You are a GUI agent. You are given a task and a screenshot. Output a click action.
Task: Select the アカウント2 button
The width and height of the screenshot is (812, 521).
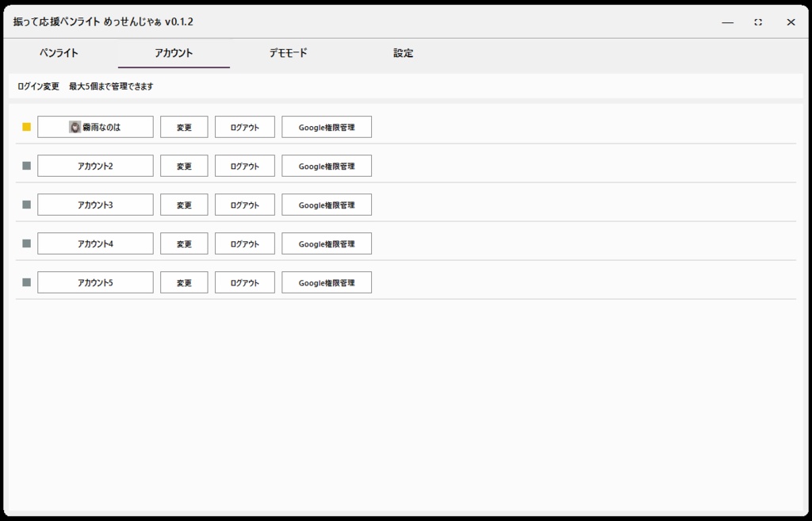[95, 166]
